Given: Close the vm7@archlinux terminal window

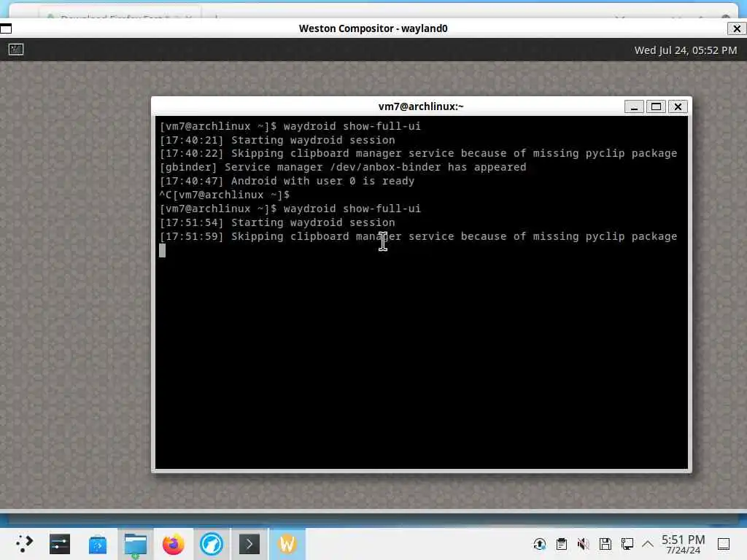Looking at the screenshot, I should [678, 106].
